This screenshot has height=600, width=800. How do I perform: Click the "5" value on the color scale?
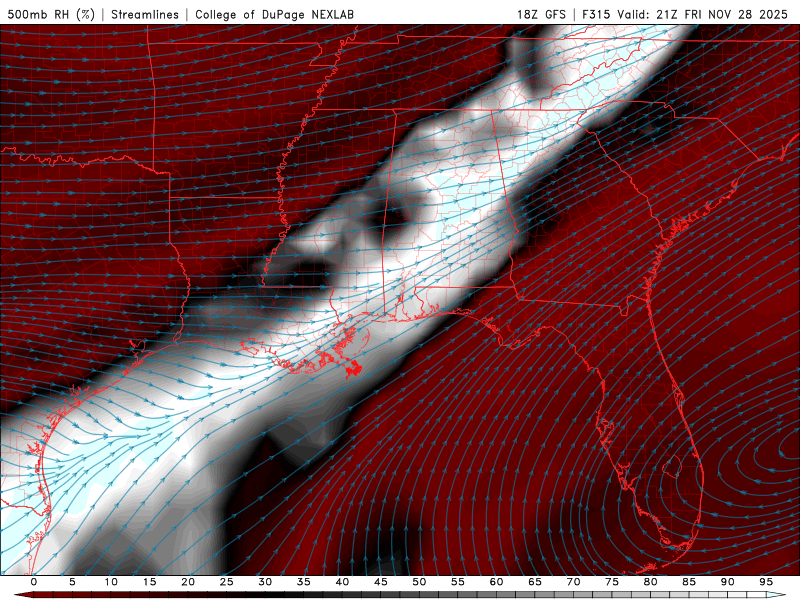tap(72, 582)
